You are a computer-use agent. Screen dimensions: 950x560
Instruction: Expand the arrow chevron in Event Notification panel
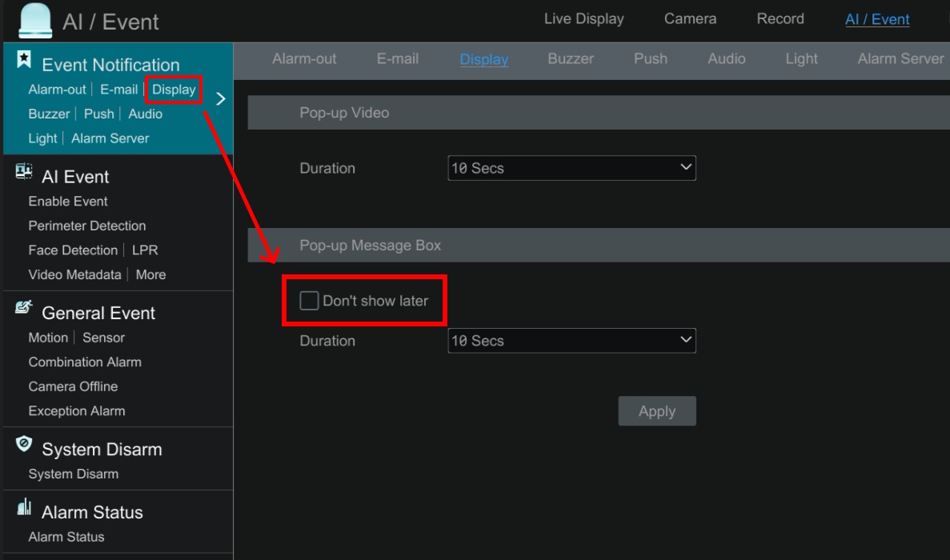(x=221, y=99)
